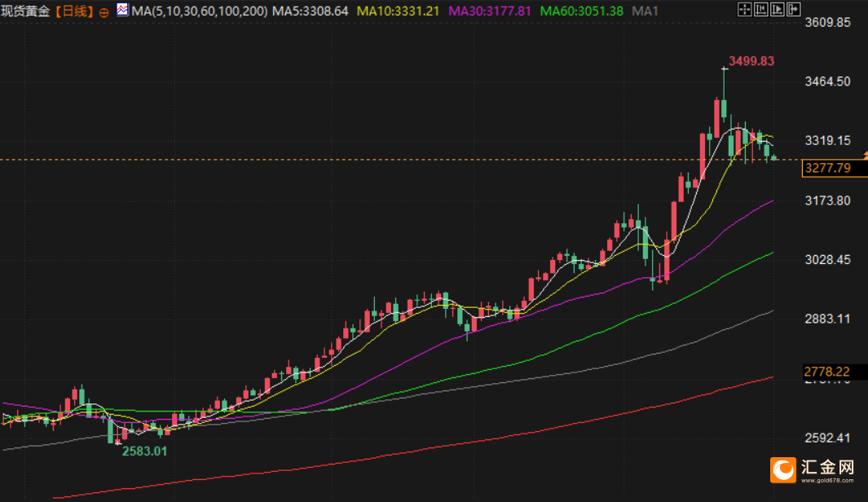The width and height of the screenshot is (868, 502).
Task: Click the scroll-to-start chart icon
Action: tap(761, 10)
